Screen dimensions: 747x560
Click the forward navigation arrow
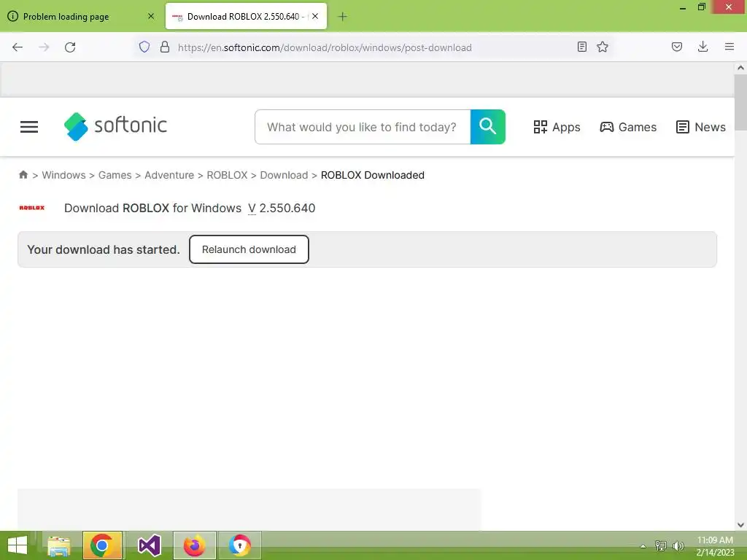pyautogui.click(x=44, y=47)
